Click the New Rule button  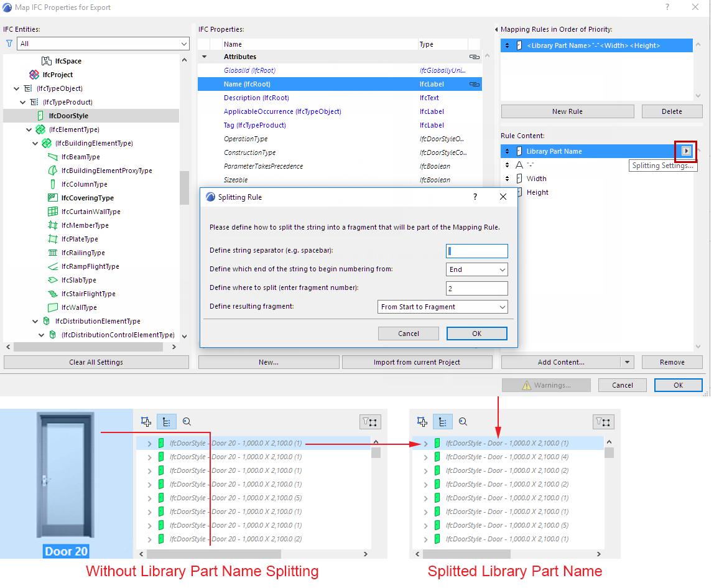point(567,111)
